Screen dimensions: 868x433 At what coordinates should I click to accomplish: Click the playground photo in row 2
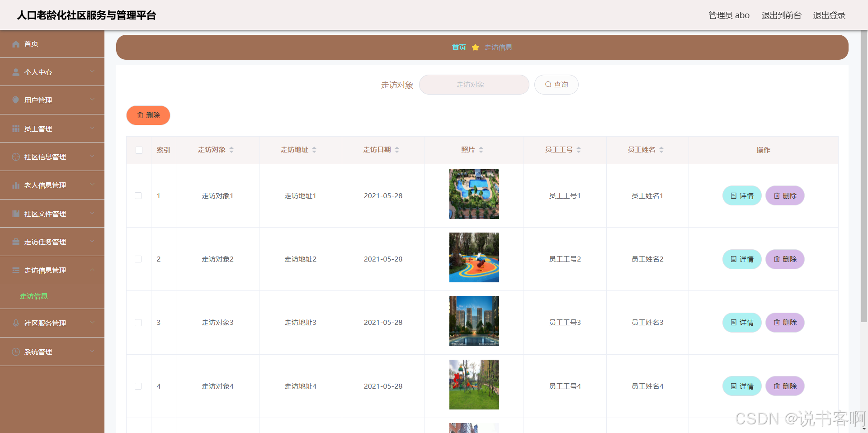(474, 257)
